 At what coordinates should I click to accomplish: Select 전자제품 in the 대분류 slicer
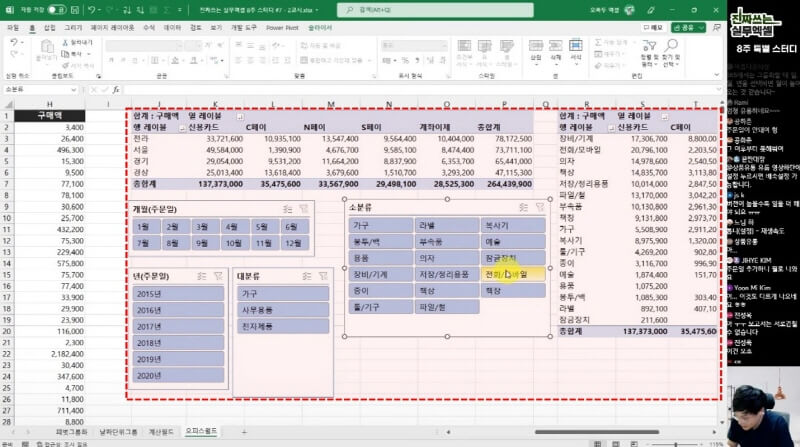[x=283, y=326]
